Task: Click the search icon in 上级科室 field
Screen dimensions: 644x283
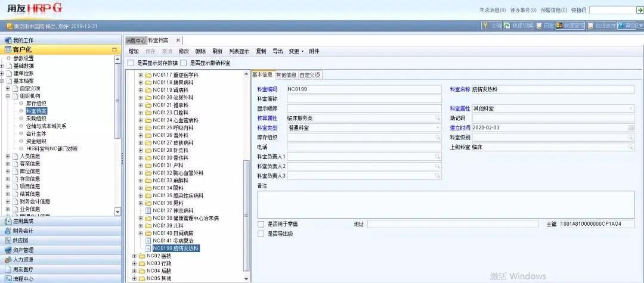Action: pyautogui.click(x=631, y=147)
